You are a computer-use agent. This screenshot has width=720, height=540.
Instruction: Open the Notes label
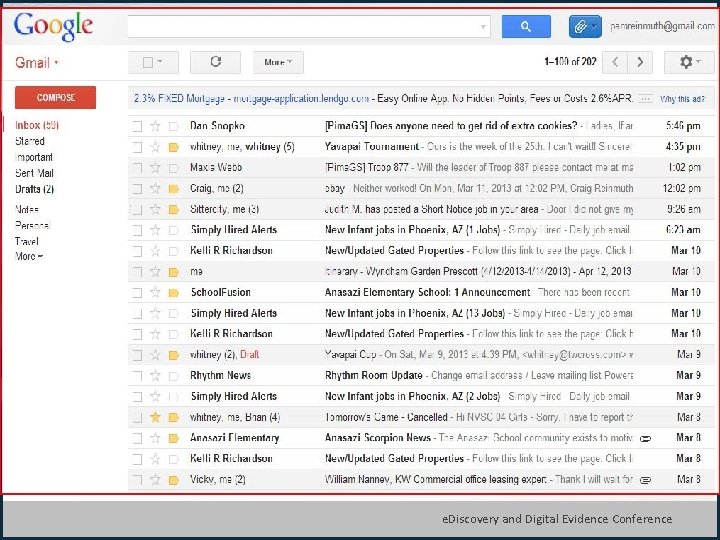click(27, 209)
